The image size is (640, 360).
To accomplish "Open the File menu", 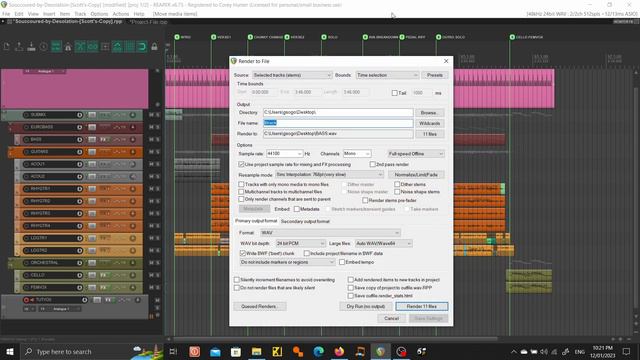I will [6, 14].
